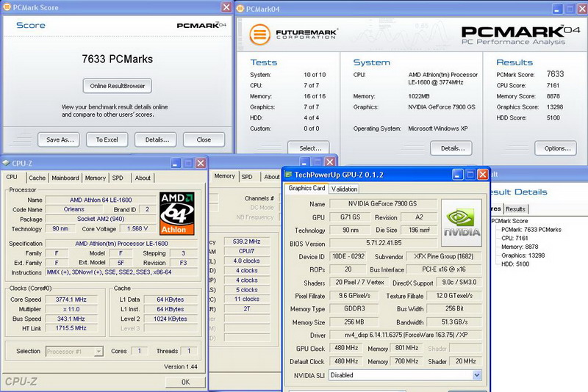Click the Code Name value Orleans
The image size is (588, 392).
pyautogui.click(x=74, y=209)
